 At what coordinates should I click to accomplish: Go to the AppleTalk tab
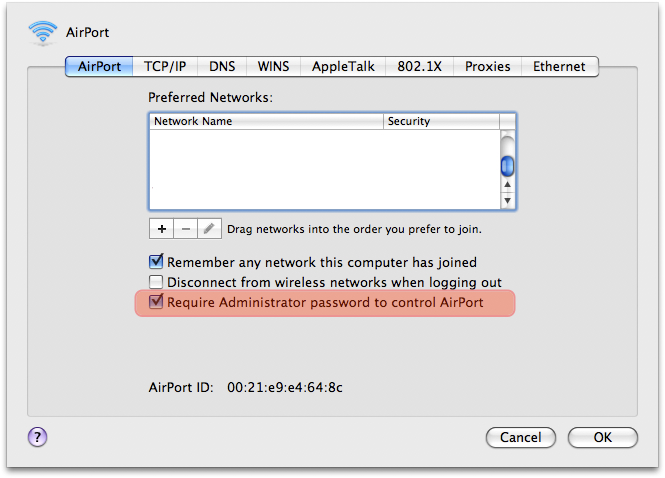(x=343, y=67)
